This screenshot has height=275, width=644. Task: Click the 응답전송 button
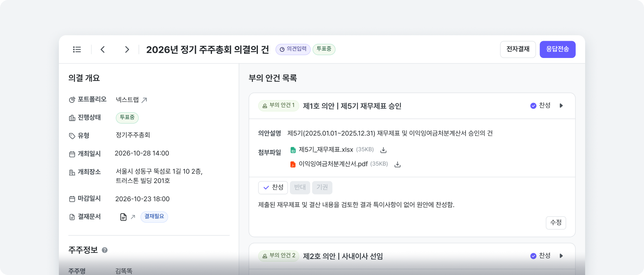point(558,49)
